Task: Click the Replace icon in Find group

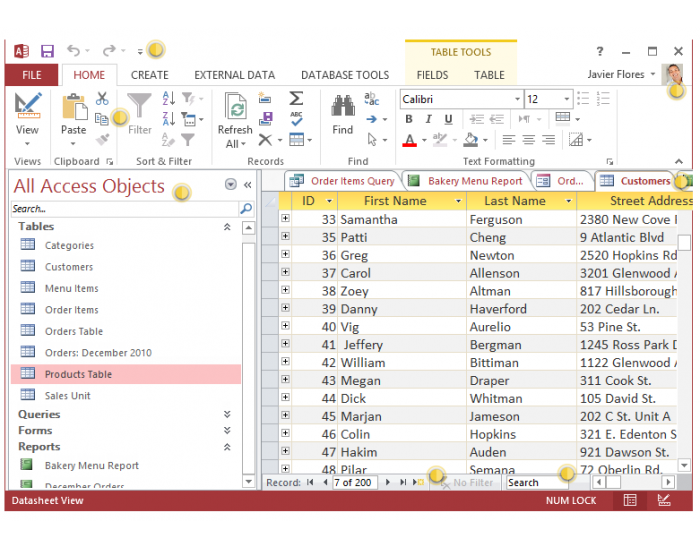Action: tap(371, 99)
